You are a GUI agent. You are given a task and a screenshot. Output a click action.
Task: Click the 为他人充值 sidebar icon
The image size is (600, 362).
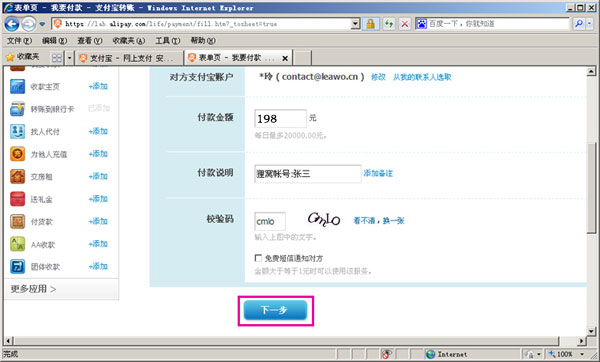17,154
